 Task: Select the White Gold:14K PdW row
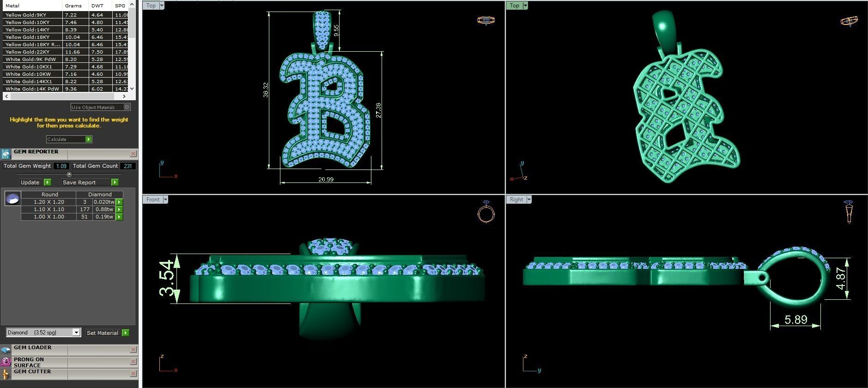click(66, 89)
